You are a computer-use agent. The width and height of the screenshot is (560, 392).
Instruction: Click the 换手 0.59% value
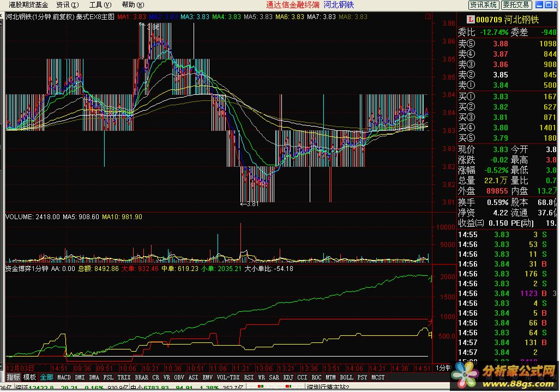pyautogui.click(x=497, y=202)
